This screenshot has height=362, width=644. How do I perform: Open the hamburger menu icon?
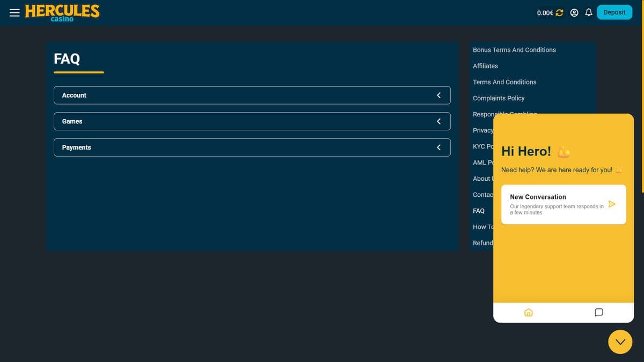14,12
